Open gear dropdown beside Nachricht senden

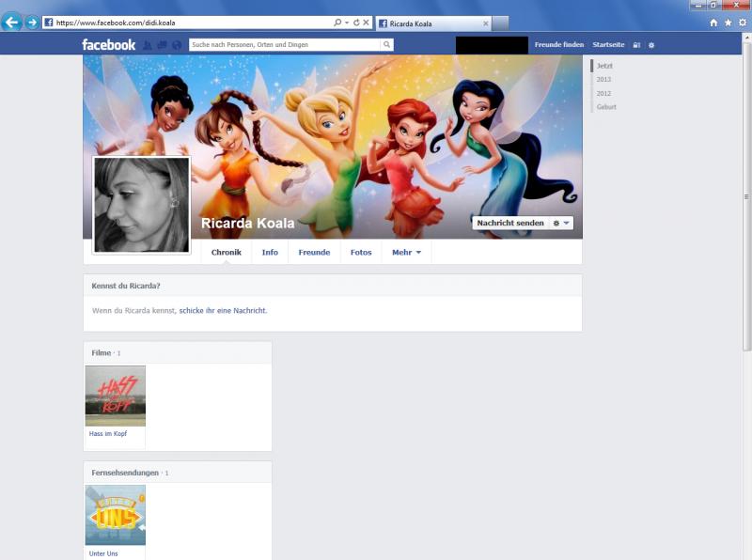[x=561, y=223]
